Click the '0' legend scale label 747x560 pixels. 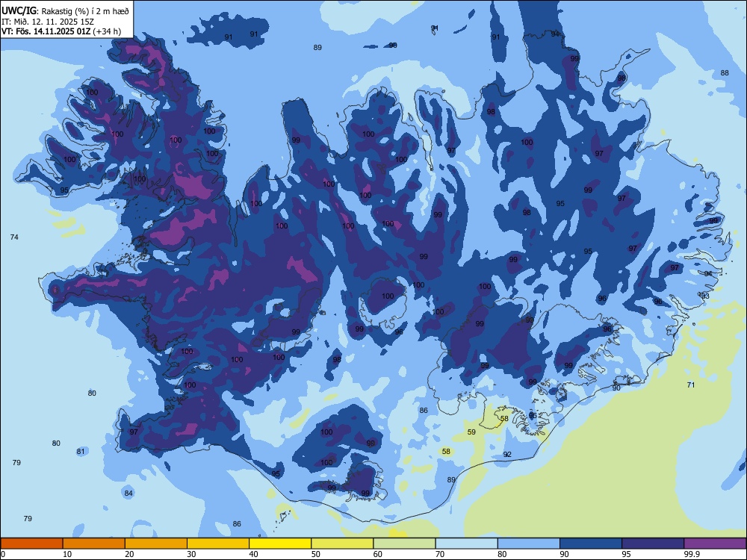[3, 554]
